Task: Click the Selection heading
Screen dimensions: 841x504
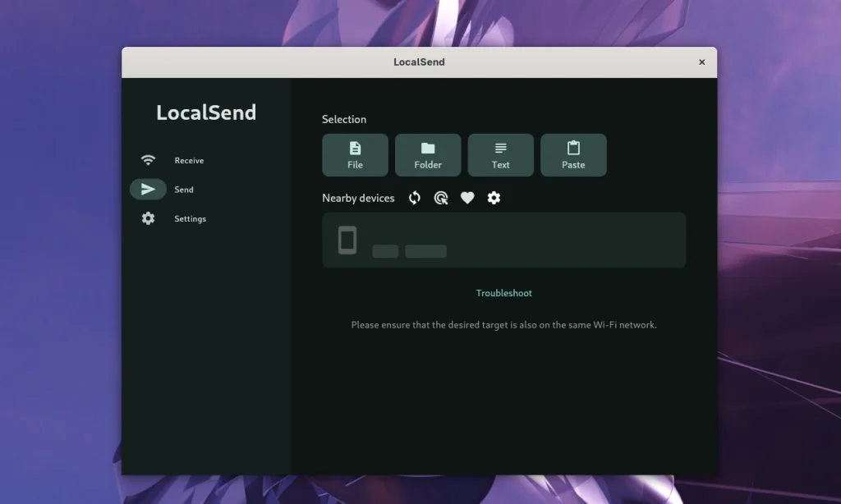Action: click(342, 119)
